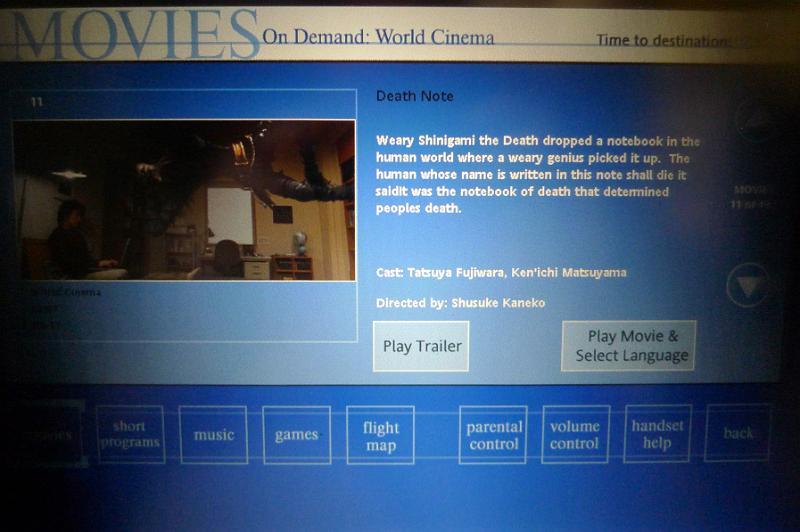Click the number 11 above the thumbnail
This screenshot has height=532, width=800.
click(37, 102)
